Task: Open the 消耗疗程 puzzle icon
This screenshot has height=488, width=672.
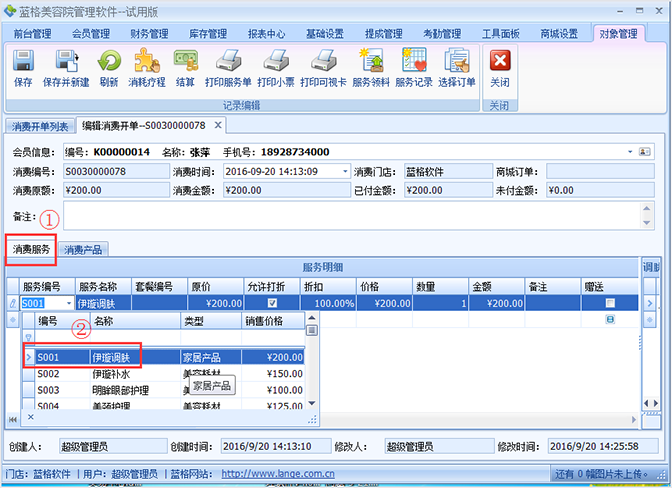Action: [147, 60]
